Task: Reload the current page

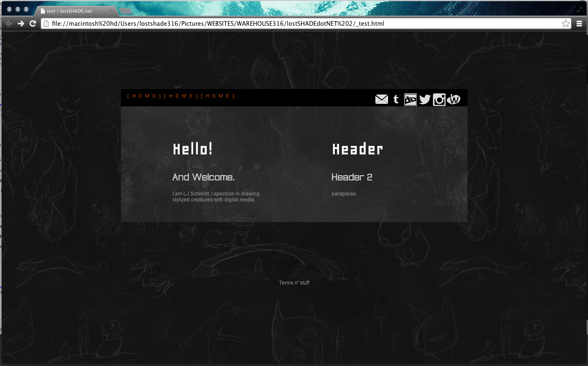Action: point(33,24)
